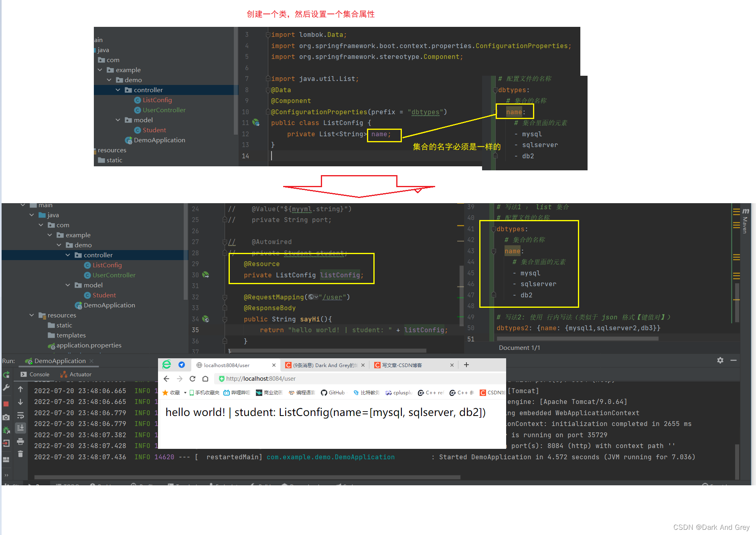Viewport: 756px width, 535px height.
Task: Collapse the com folder in lower tree
Action: pyautogui.click(x=41, y=225)
